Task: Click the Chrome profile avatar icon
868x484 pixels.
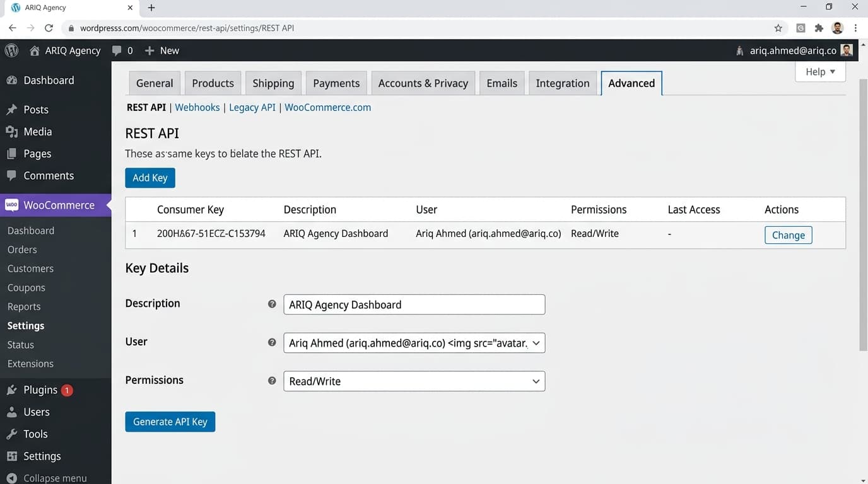Action: tap(838, 28)
